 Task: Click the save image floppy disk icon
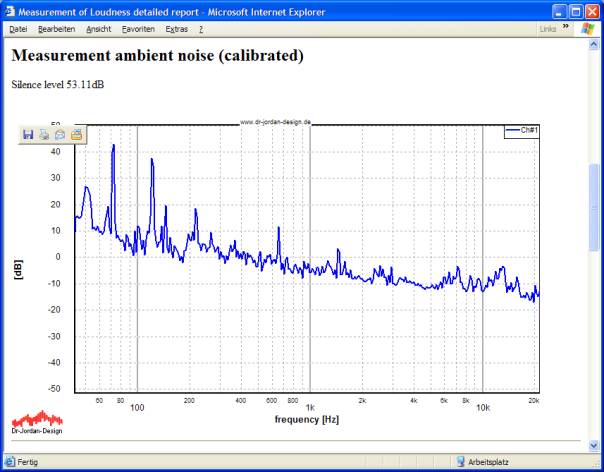(28, 134)
